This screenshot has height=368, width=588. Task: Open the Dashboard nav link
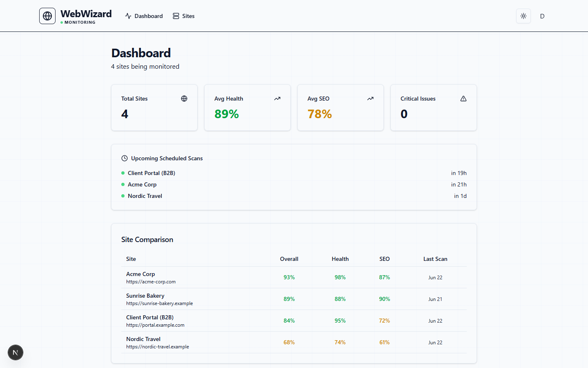144,16
